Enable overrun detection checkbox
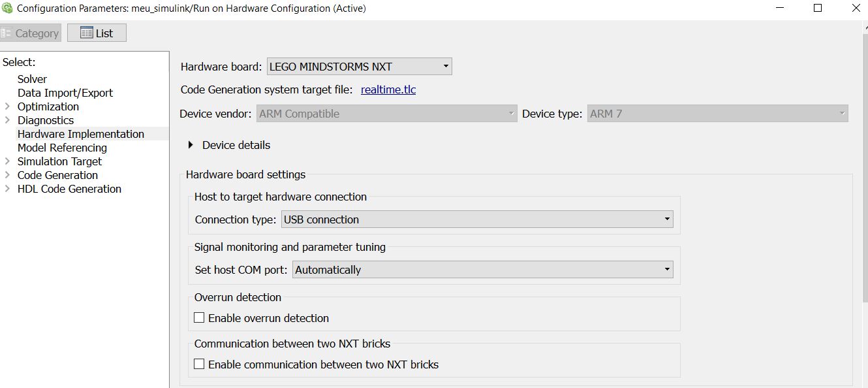 [199, 318]
